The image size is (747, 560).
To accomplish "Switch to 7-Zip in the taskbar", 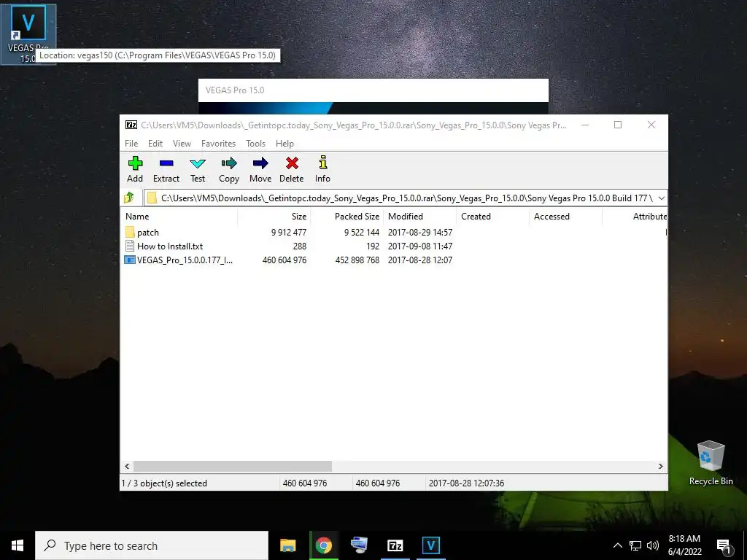I will (x=395, y=545).
